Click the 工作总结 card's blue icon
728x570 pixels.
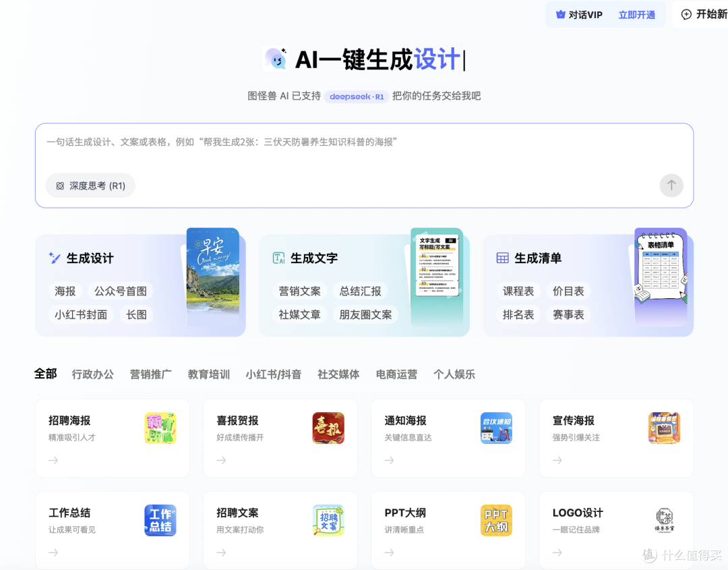click(x=160, y=520)
